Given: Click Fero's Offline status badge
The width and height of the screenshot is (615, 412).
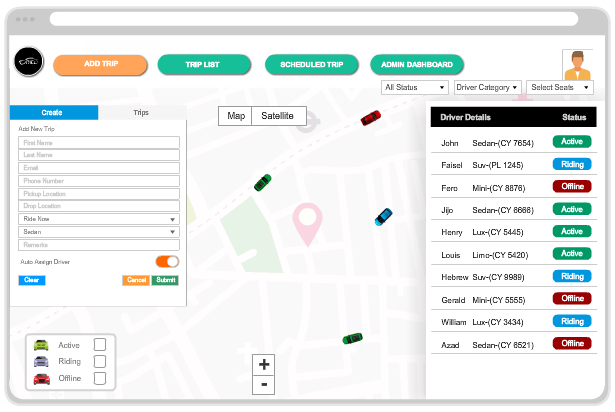Looking at the screenshot, I should (x=572, y=186).
